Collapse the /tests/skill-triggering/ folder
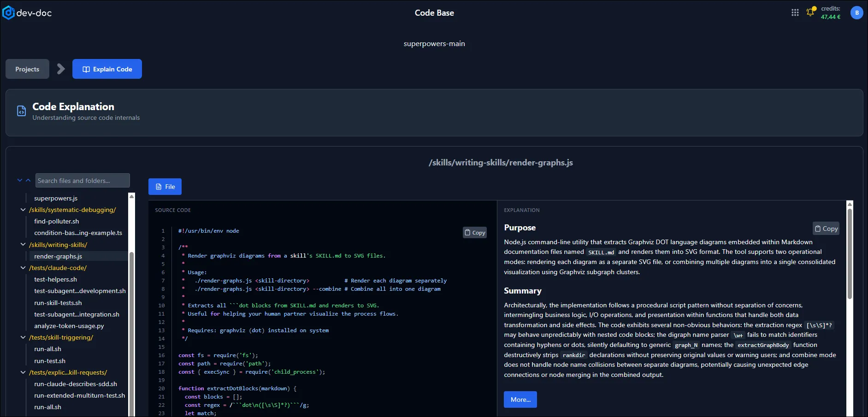 point(23,337)
